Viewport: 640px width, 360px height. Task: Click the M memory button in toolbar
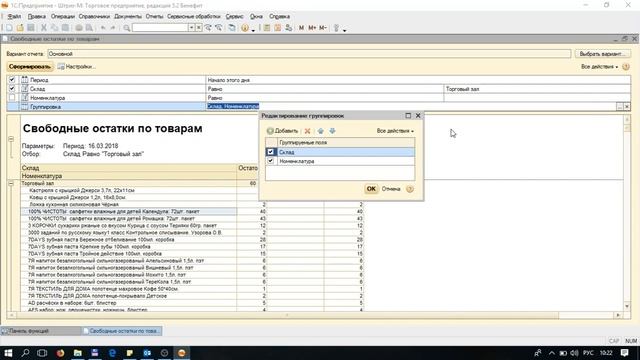(x=301, y=28)
